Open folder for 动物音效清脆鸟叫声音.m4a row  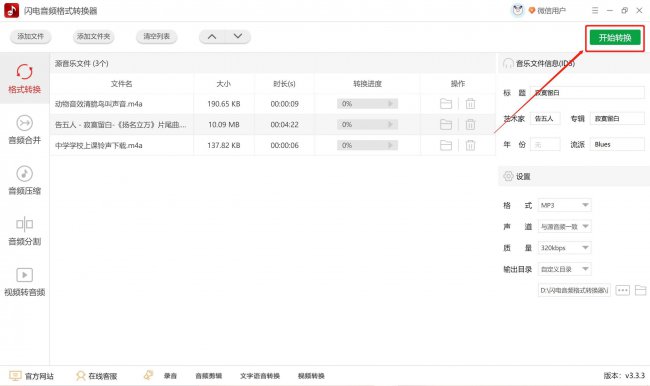(x=446, y=104)
